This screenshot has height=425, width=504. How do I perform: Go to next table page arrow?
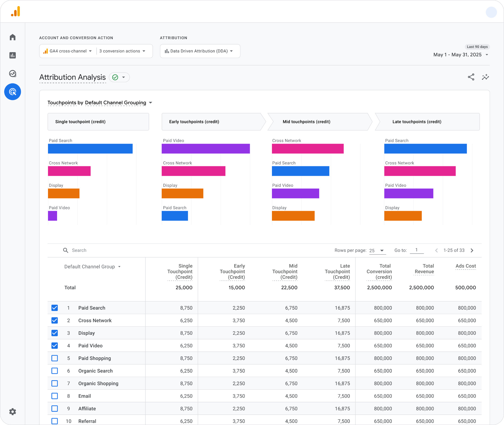click(x=472, y=250)
